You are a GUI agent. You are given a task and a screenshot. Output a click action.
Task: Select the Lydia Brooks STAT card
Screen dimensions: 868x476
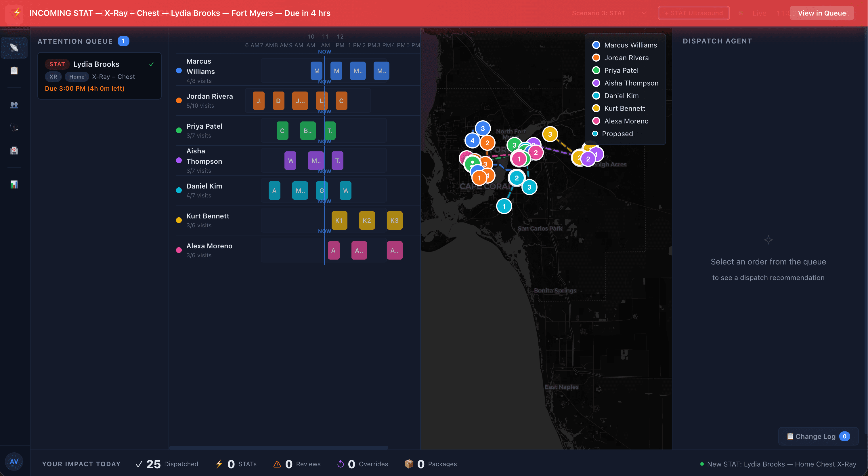(x=100, y=76)
